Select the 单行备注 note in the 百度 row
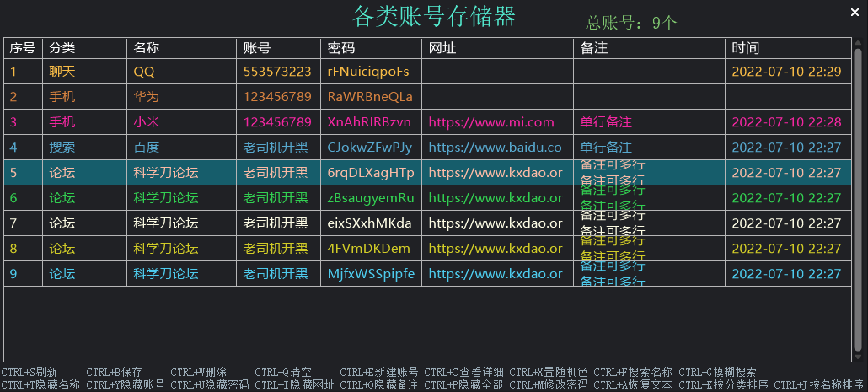 coord(650,148)
